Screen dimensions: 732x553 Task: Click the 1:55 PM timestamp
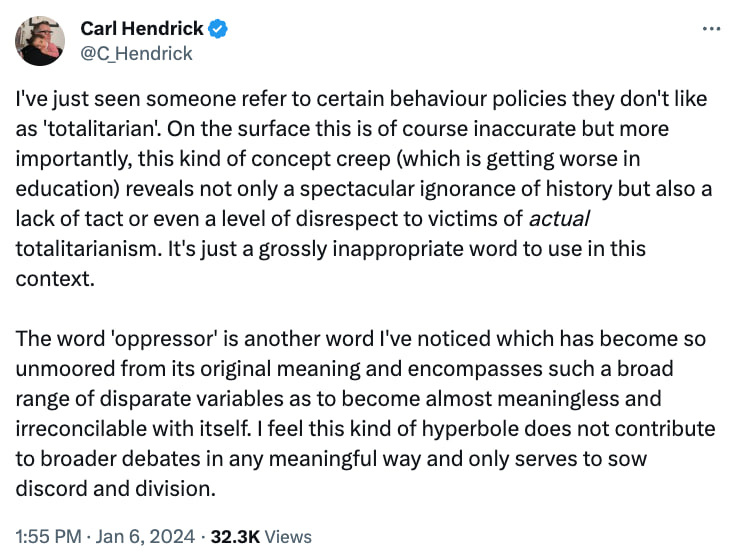49,537
